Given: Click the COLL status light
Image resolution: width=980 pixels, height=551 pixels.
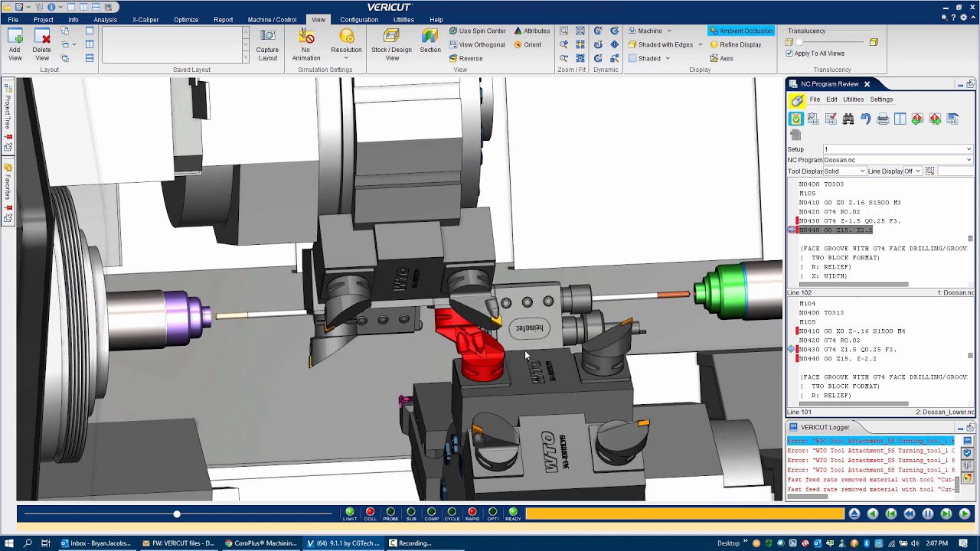Looking at the screenshot, I should point(371,512).
